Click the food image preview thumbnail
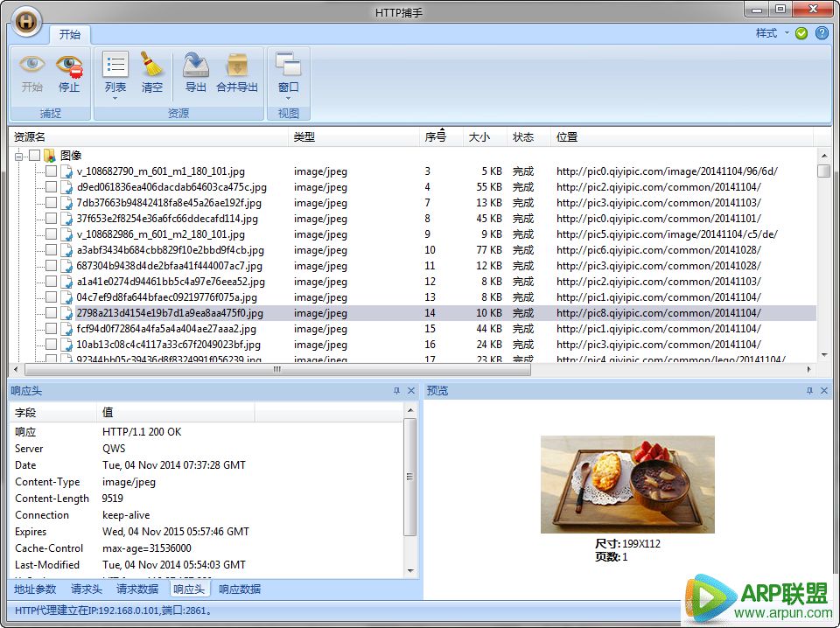 click(x=627, y=484)
